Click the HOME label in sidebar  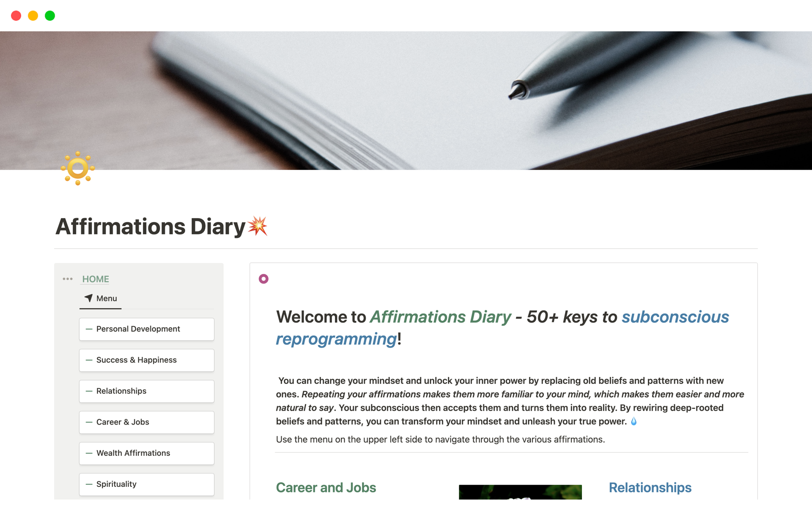point(95,279)
